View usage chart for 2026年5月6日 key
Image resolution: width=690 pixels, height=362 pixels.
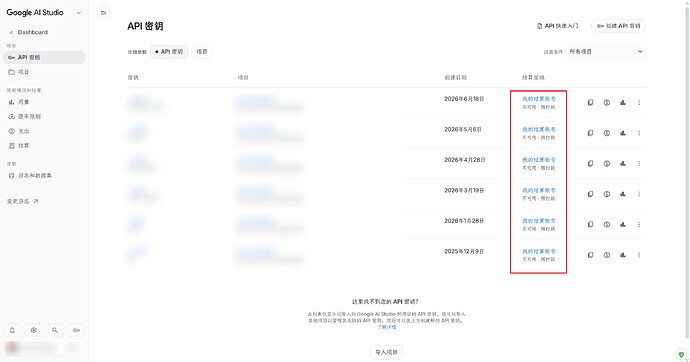coord(623,133)
